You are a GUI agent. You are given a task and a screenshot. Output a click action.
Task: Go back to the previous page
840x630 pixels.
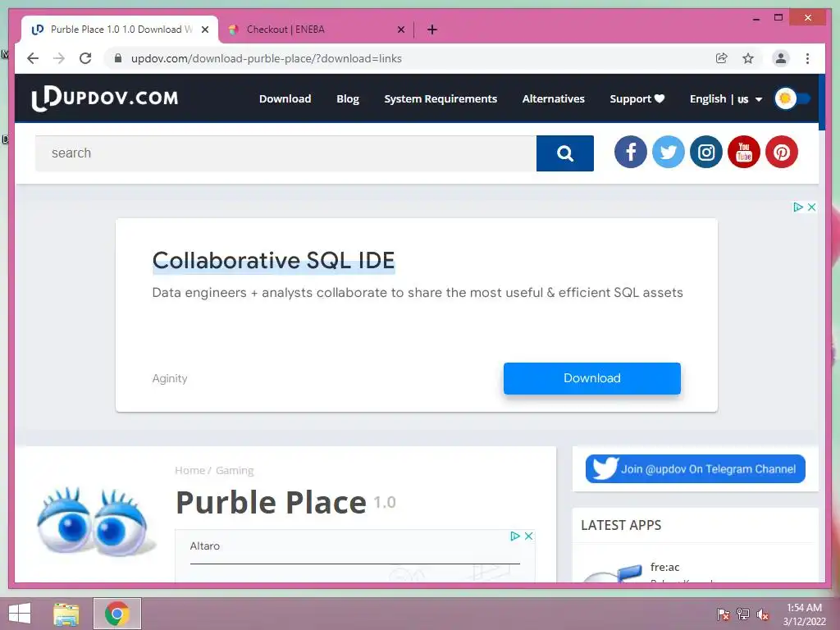coord(33,58)
